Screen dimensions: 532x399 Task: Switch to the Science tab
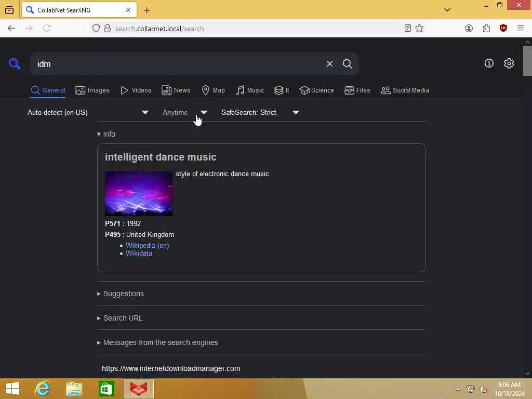(x=316, y=90)
